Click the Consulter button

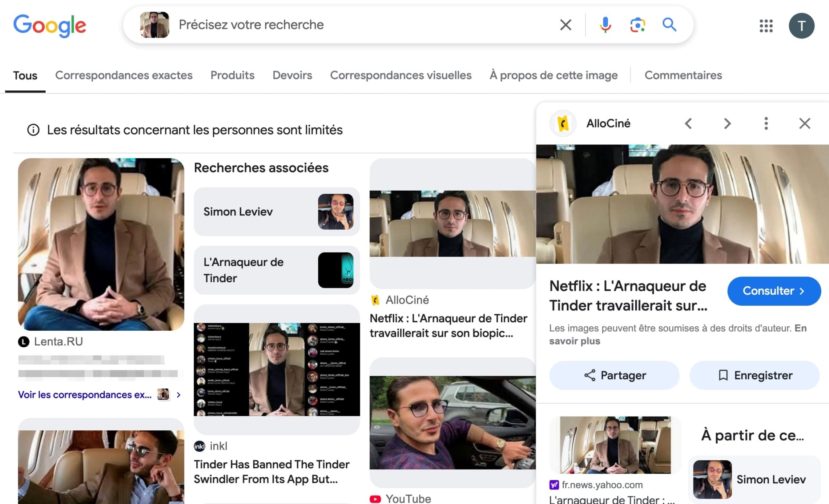click(x=774, y=291)
